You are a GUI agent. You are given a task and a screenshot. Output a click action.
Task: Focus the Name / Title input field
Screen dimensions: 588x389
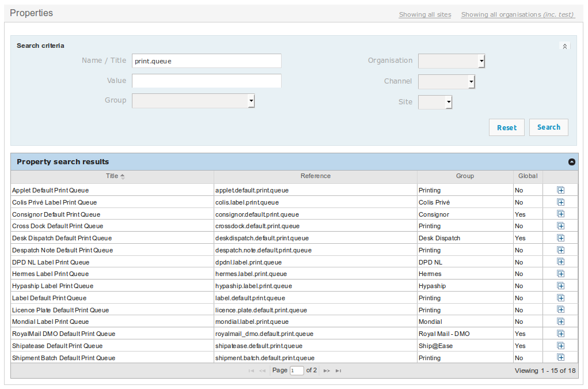[x=207, y=61]
